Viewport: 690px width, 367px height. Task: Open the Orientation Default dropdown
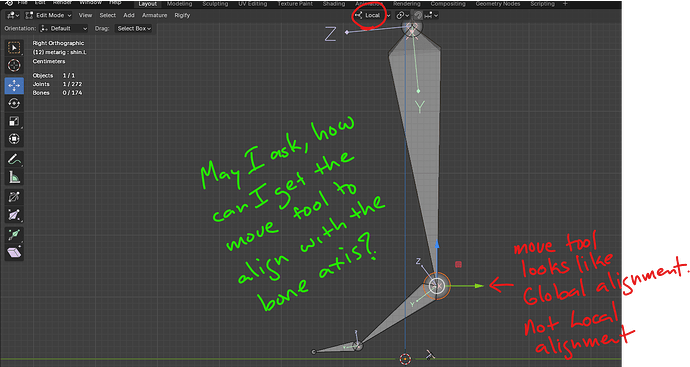64,29
